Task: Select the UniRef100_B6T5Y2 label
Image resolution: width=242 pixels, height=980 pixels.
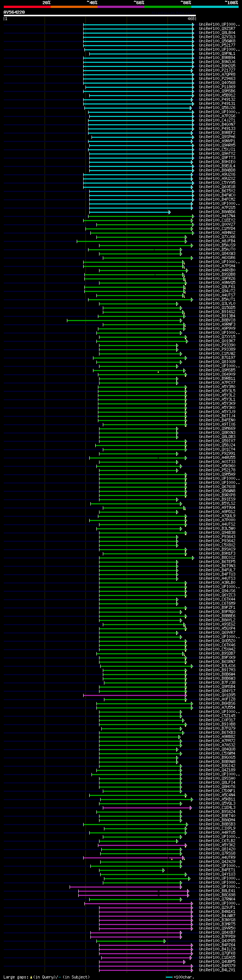Action: click(217, 191)
